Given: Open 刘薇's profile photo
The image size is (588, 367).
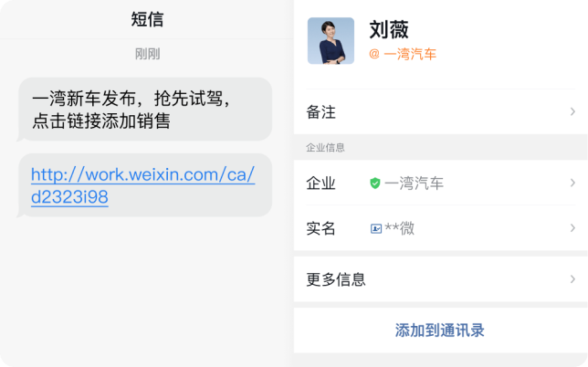Looking at the screenshot, I should (331, 41).
